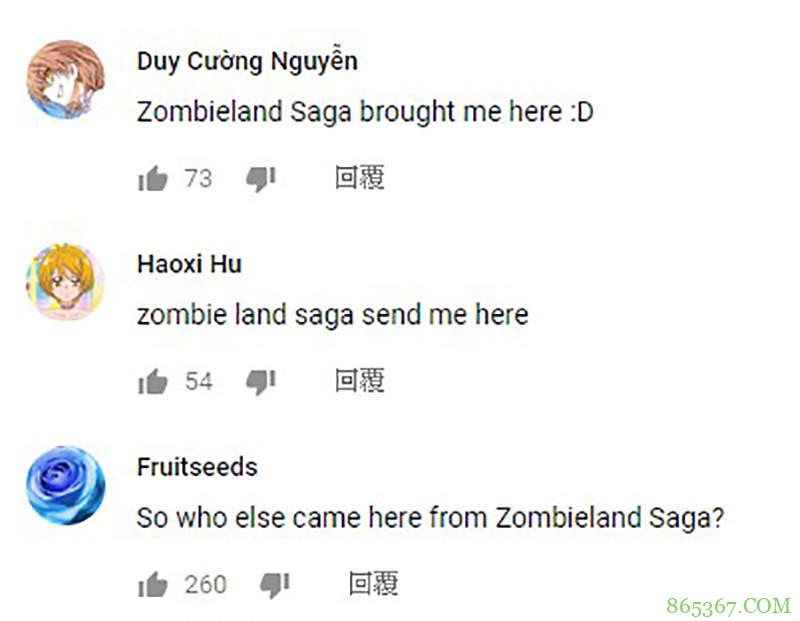Click the 260 like count
Screen dimensions: 800x621
coord(206,585)
